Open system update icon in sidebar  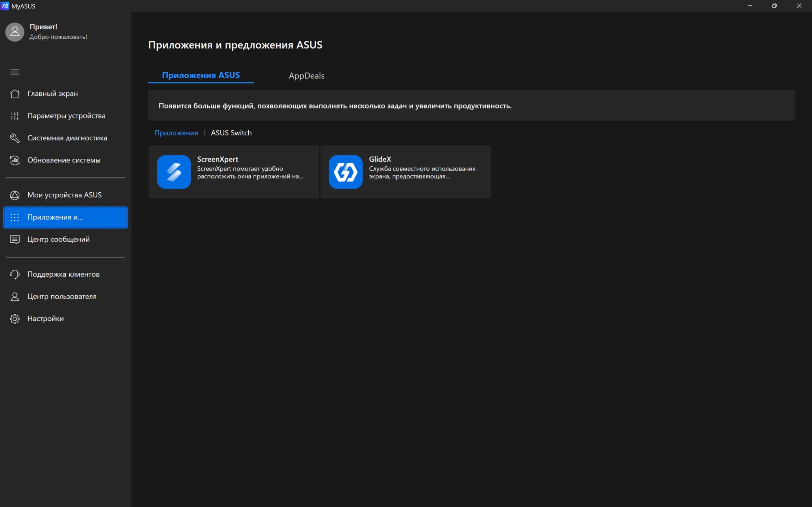[15, 160]
